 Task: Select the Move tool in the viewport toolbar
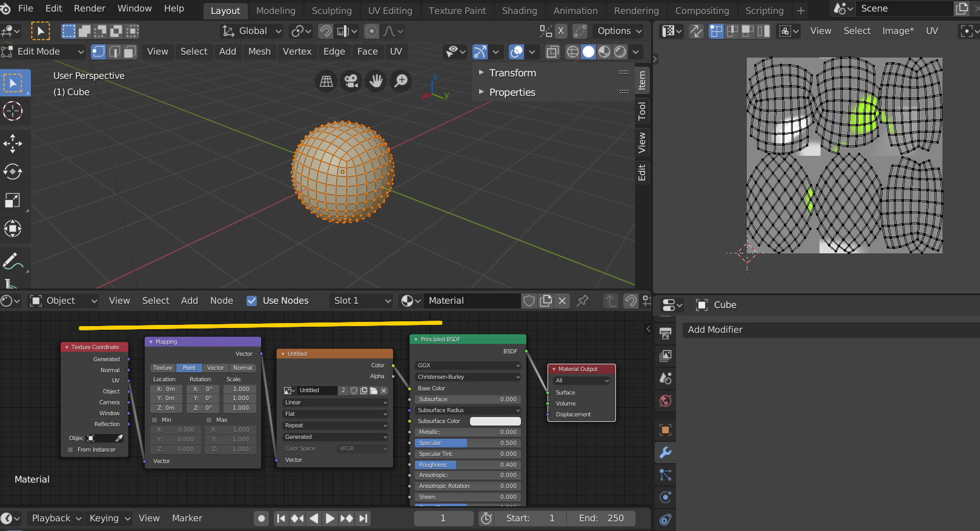click(x=13, y=144)
